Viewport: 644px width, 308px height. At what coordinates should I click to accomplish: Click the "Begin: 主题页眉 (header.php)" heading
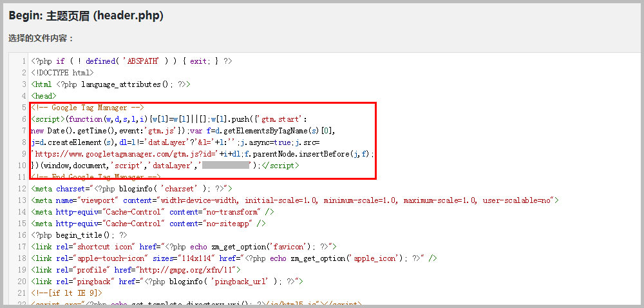86,16
